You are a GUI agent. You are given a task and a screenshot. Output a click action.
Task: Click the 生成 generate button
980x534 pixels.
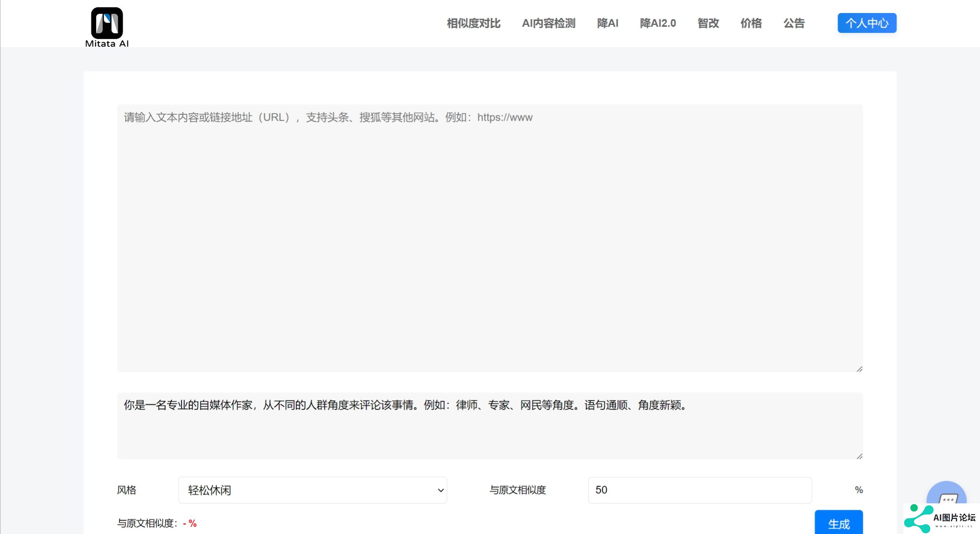[x=839, y=523]
